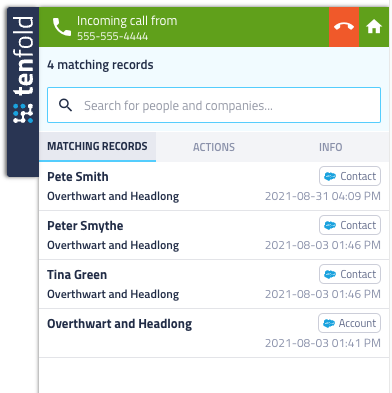Screen dimensions: 392x393
Task: Click Contact badge for Peter Smythe
Action: pyautogui.click(x=350, y=225)
